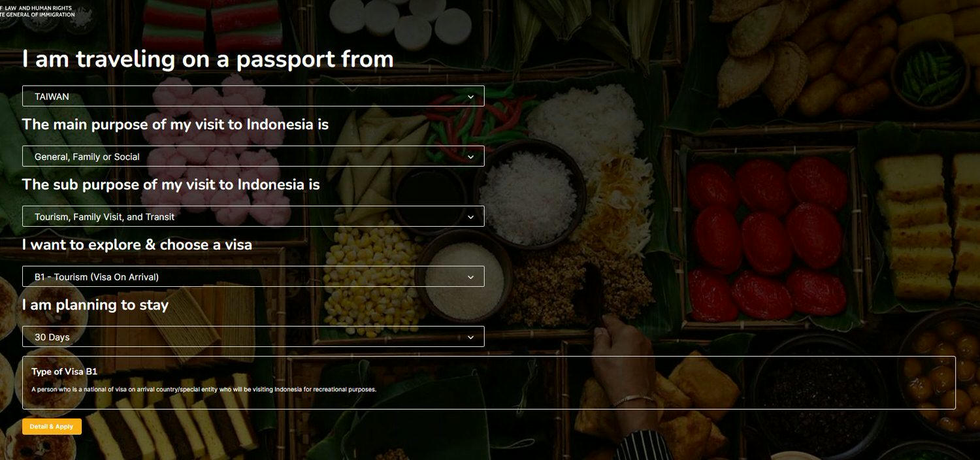980x460 pixels.
Task: Change the 30 Days stay duration selector
Action: point(253,337)
